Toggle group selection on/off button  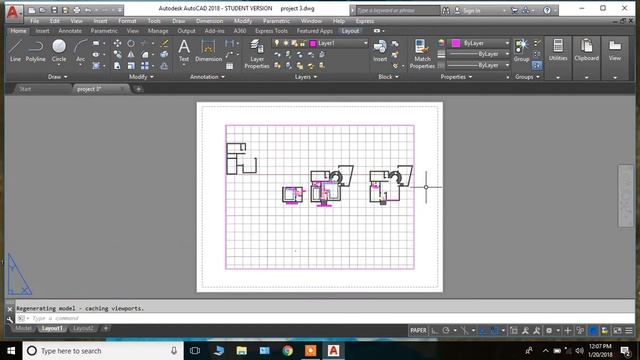click(x=537, y=65)
